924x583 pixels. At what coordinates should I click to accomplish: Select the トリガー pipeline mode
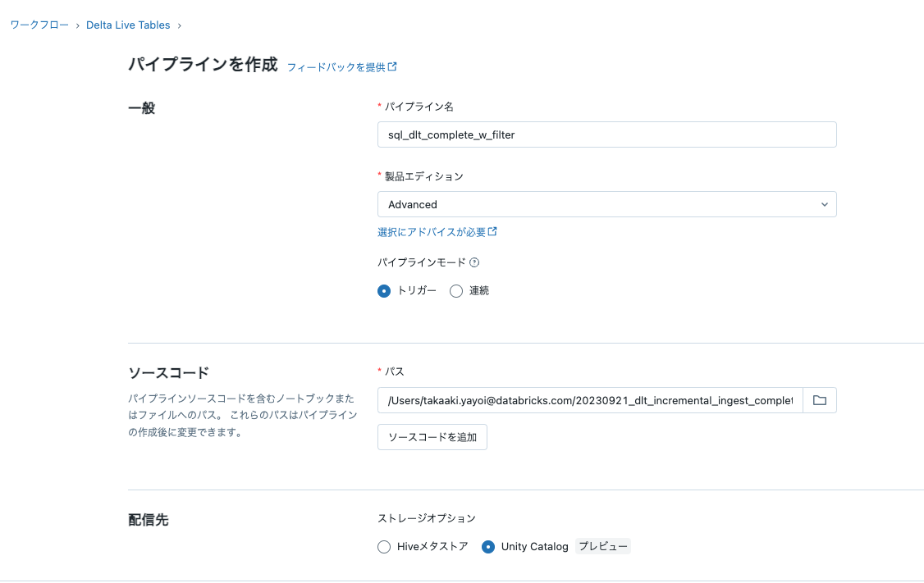[383, 290]
